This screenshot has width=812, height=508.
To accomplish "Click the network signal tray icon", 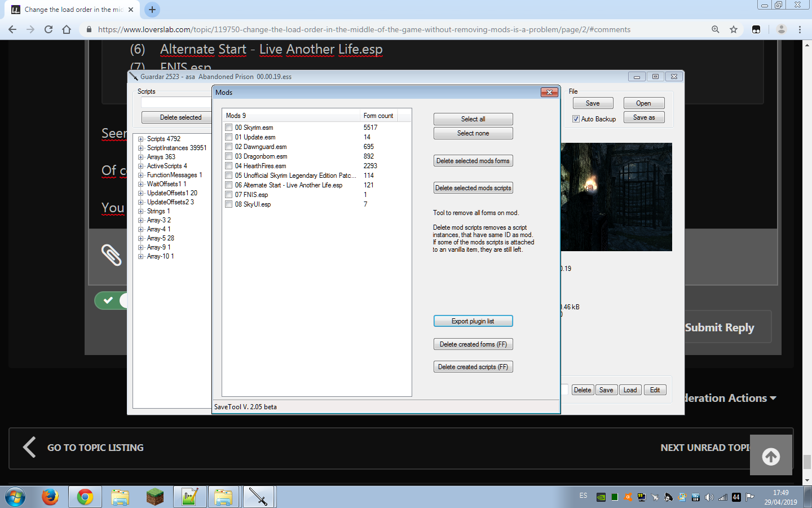I will pyautogui.click(x=723, y=497).
